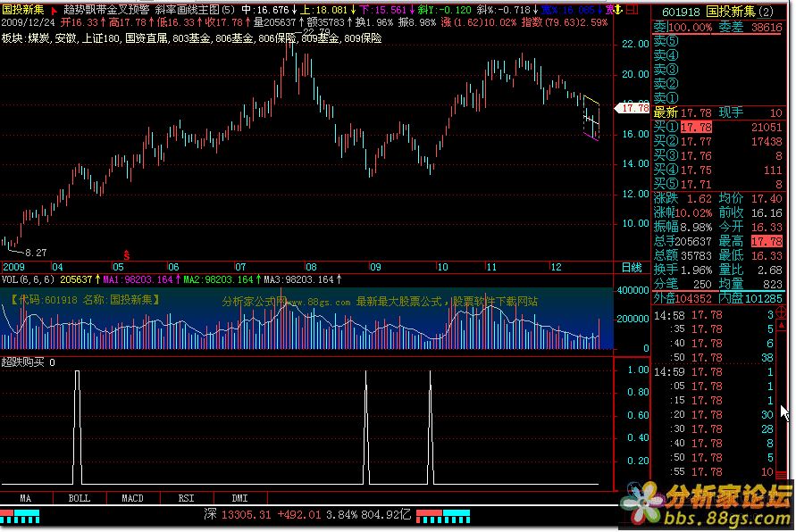Switch to the MA indicator tab
Image resolution: width=796 pixels, height=532 pixels.
coord(26,497)
